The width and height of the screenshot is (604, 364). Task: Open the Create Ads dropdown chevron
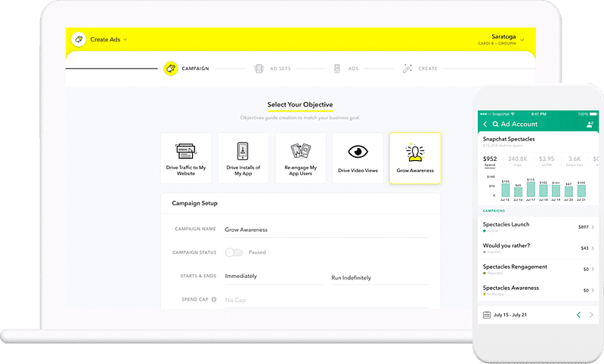pyautogui.click(x=125, y=39)
